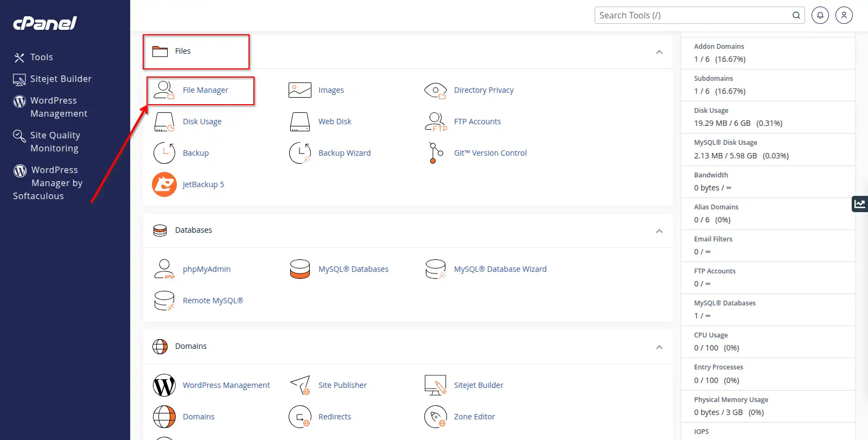Click the WordPress Management logo icon in Domains
868x440 pixels.
[164, 385]
